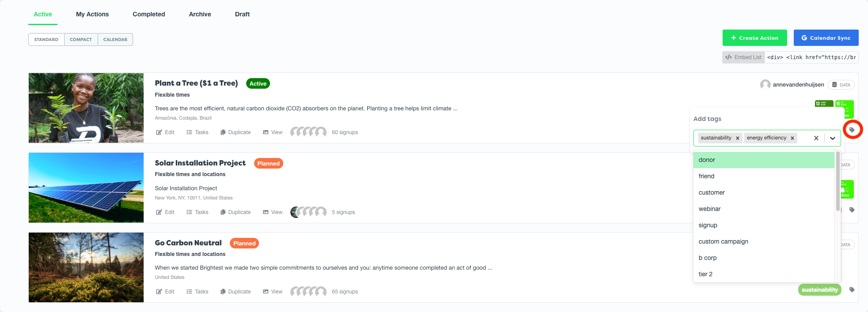Switch to Standard list view

[x=46, y=40]
